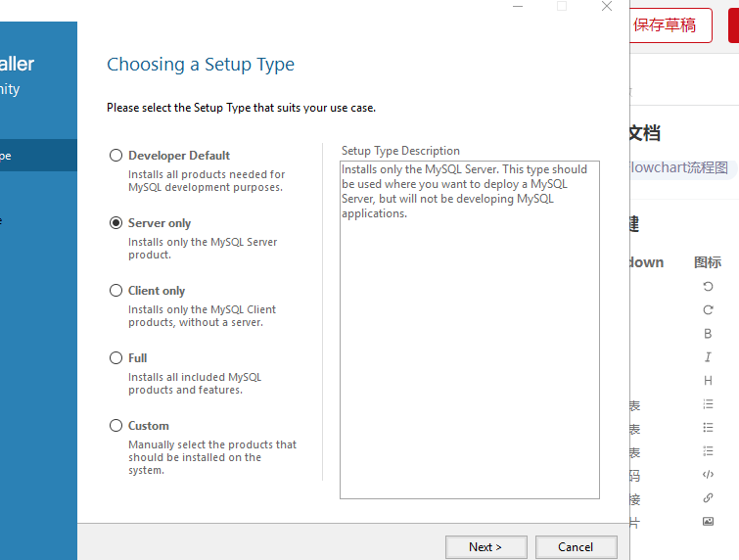This screenshot has width=739, height=560.
Task: Click the task checklist icon above code
Action: point(708,451)
